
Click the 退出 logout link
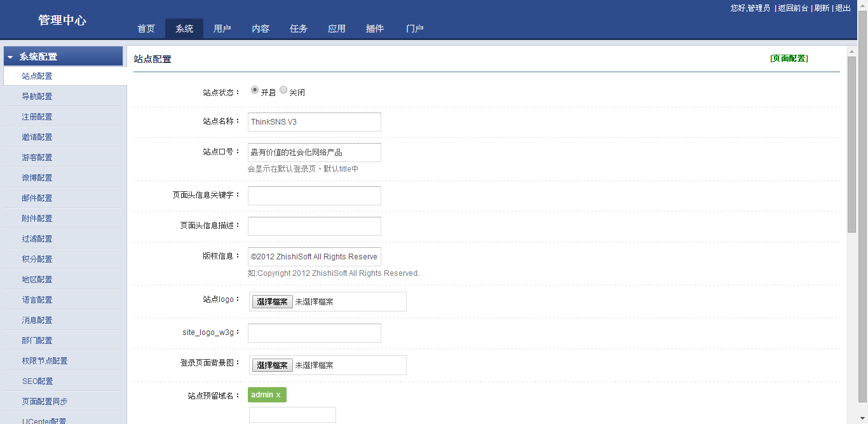pyautogui.click(x=843, y=8)
